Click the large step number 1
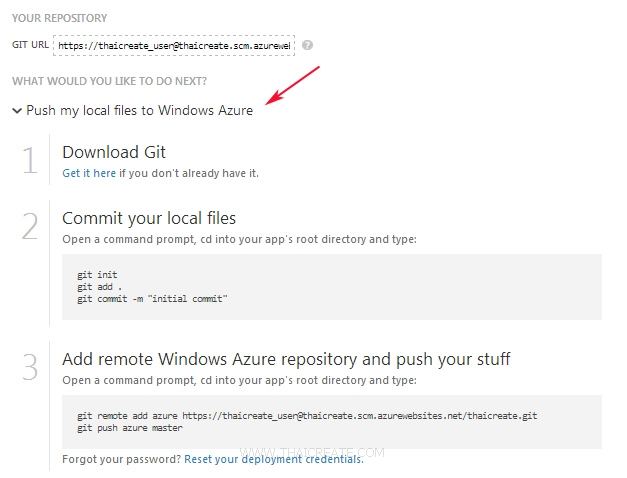 coord(30,161)
